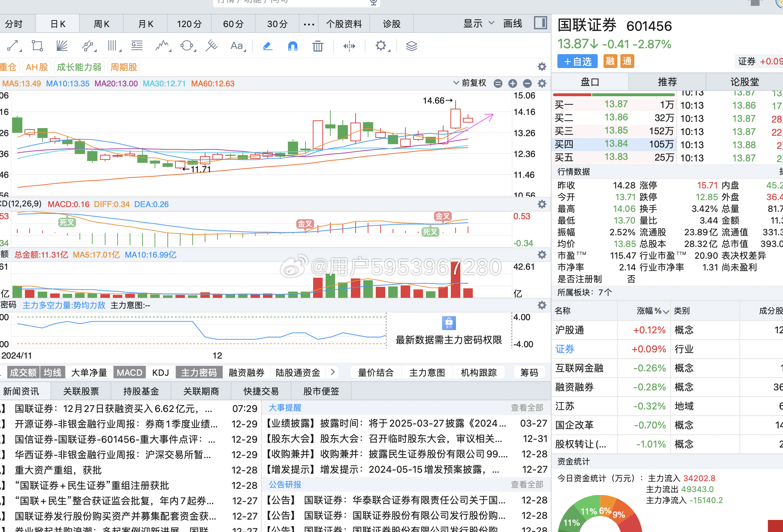Viewport: 783px width, 532px height.
Task: Open the 筹码 chips button
Action: 529,372
